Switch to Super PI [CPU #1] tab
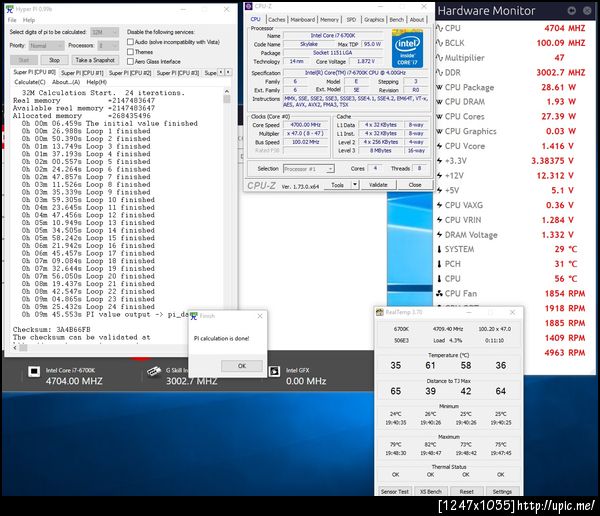Image resolution: width=600 pixels, height=516 pixels. tap(82, 73)
